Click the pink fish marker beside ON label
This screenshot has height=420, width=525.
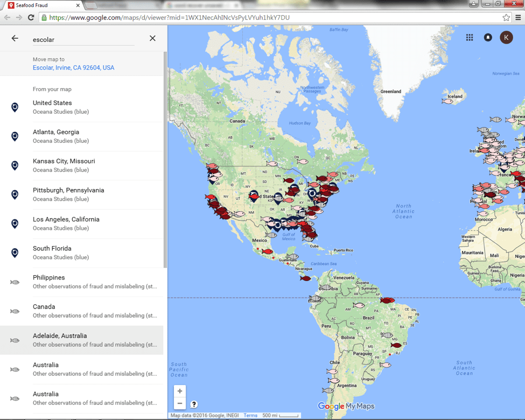(302, 162)
